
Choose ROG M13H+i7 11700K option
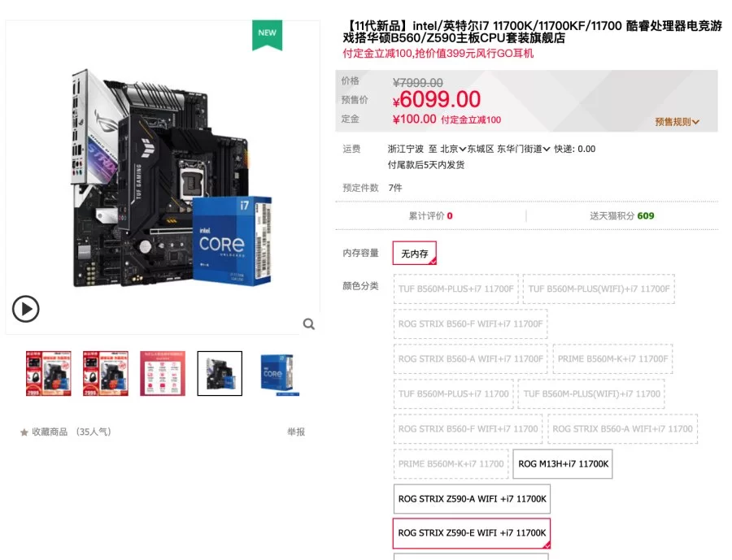pyautogui.click(x=563, y=464)
